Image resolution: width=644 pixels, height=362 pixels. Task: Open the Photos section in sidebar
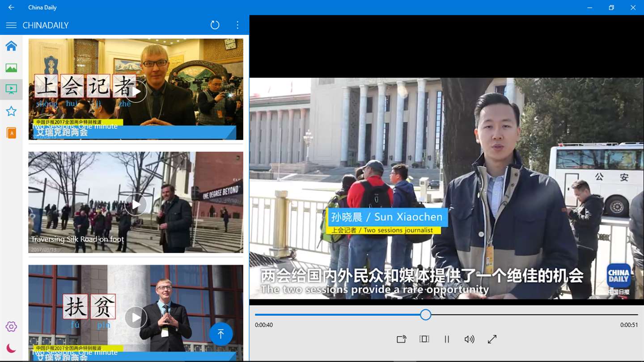tap(11, 68)
